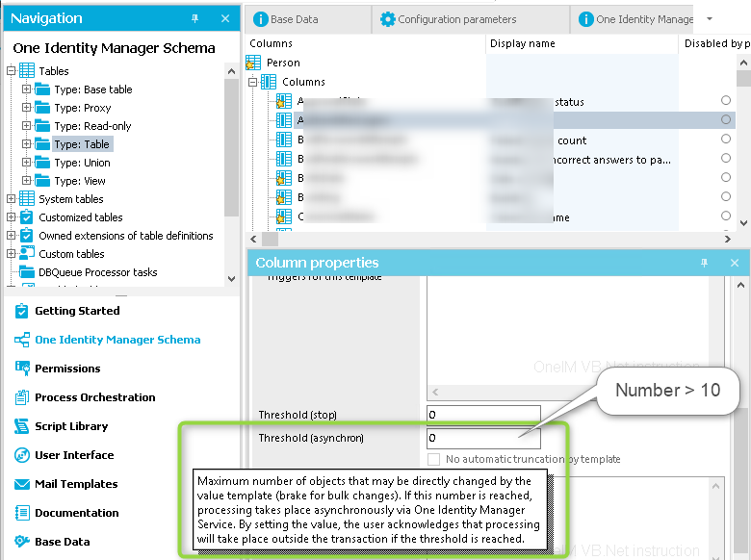Screen dimensions: 751x560
Task: Open Mail Templates section
Action: 76,484
